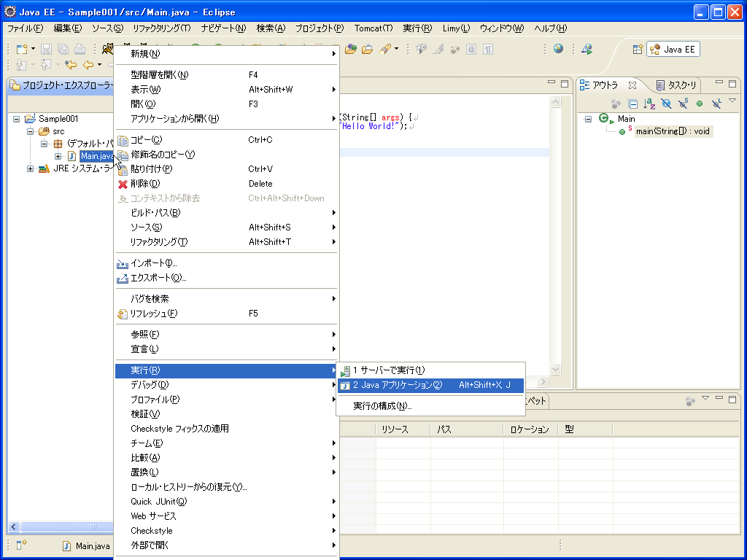Click Collapse All icon in Outline view
Screen dimensions: 747x560
pyautogui.click(x=632, y=104)
